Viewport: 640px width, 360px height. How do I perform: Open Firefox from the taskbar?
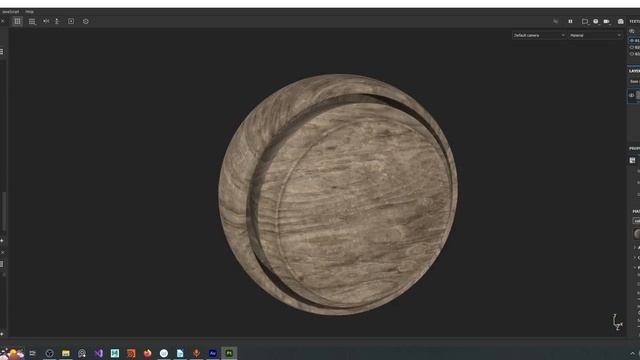point(147,353)
